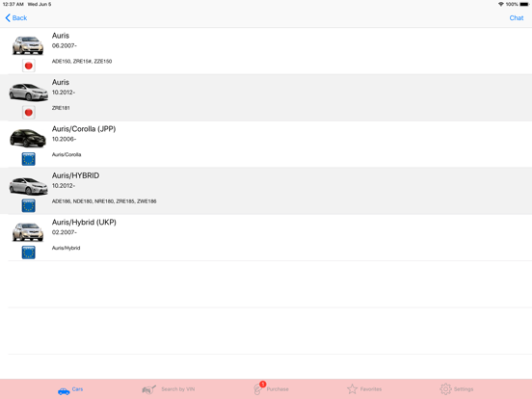532x399 pixels.
Task: Tap Japan flag icon under Auris 10.2012
Action: click(29, 112)
